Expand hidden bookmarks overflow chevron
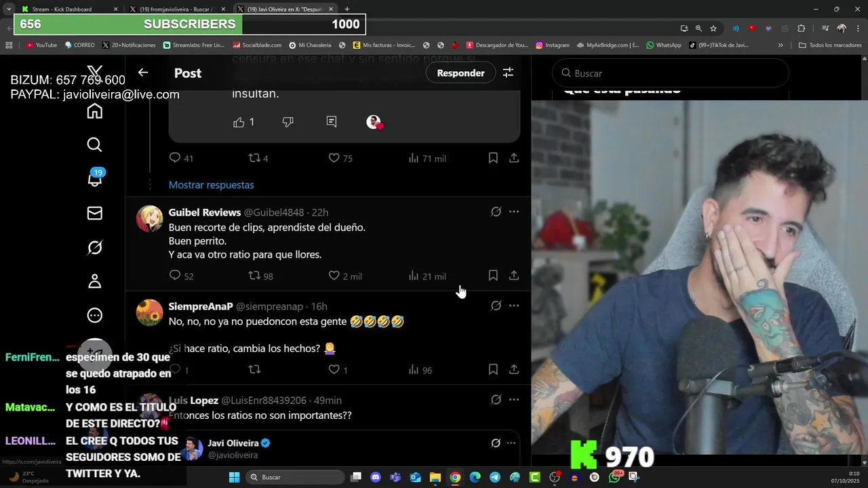The height and width of the screenshot is (488, 868). coord(781,45)
